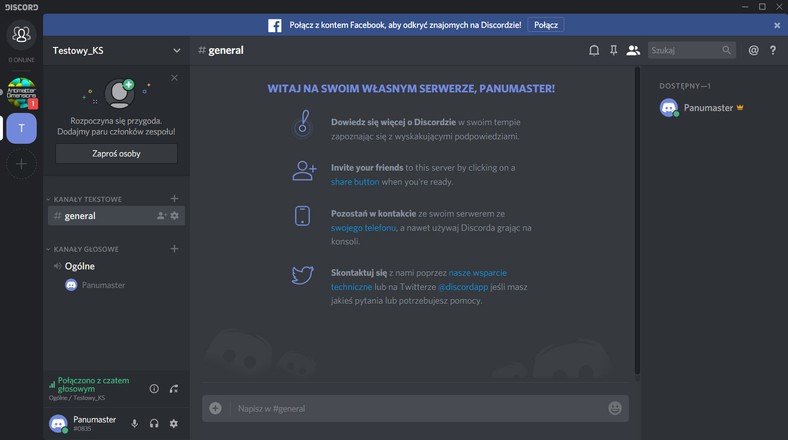The image size is (788, 440).
Task: Collapse the Kanały tekstowe category
Action: 84,199
